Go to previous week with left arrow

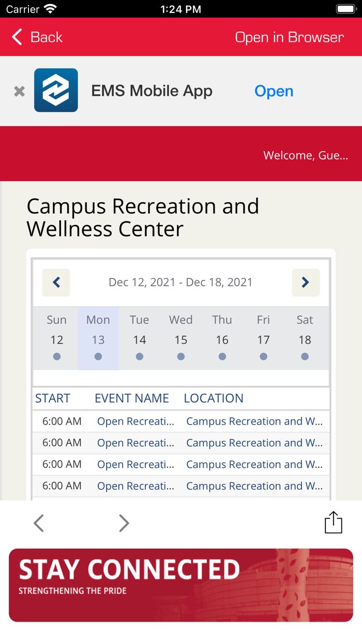pyautogui.click(x=56, y=283)
